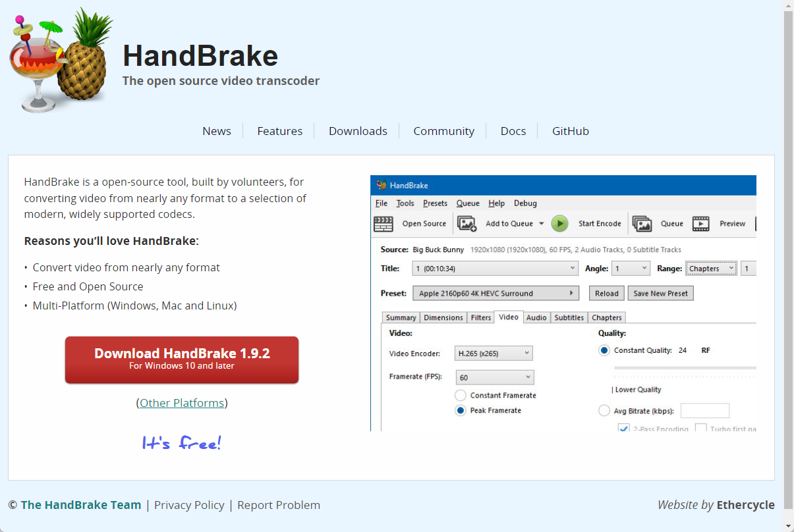Click the range start field showing 1

749,269
